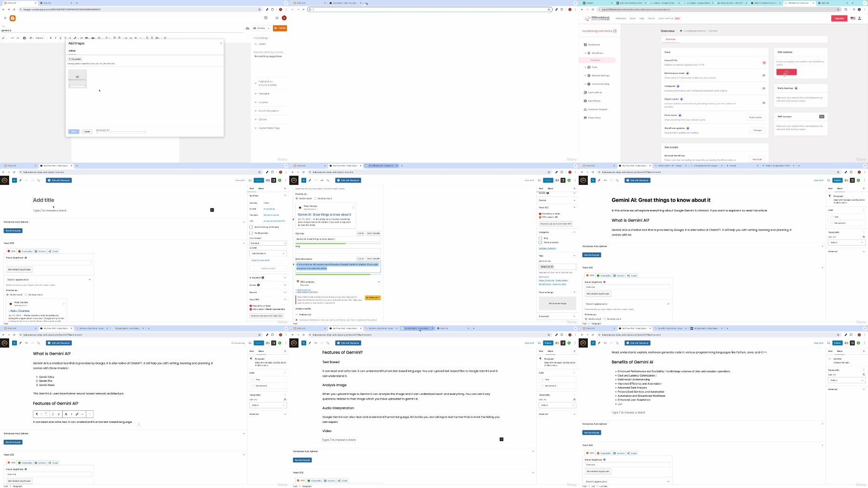The height and width of the screenshot is (488, 868).
Task: Check the 'Blog' category checkbox
Action: click(541, 238)
